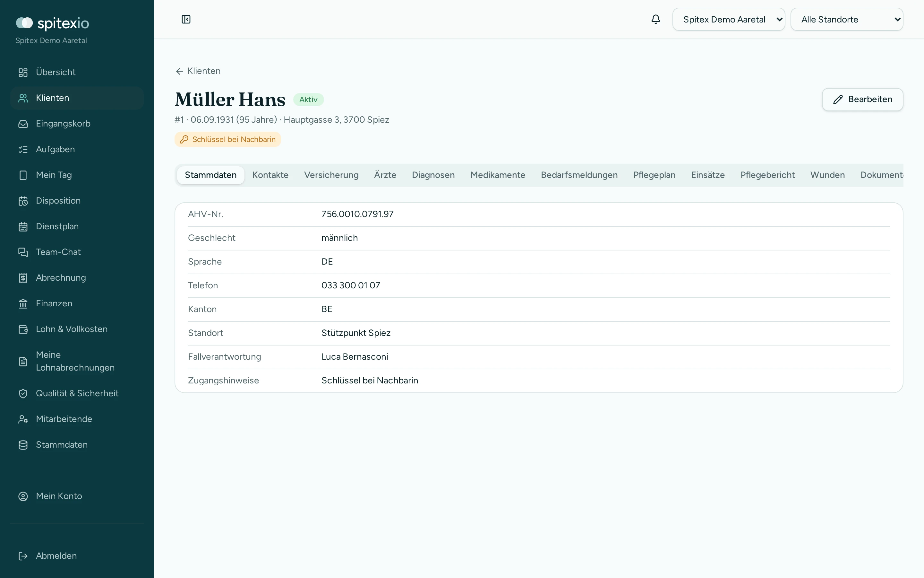Go back via the Klienten link
The height and width of the screenshot is (578, 924).
[x=198, y=71]
